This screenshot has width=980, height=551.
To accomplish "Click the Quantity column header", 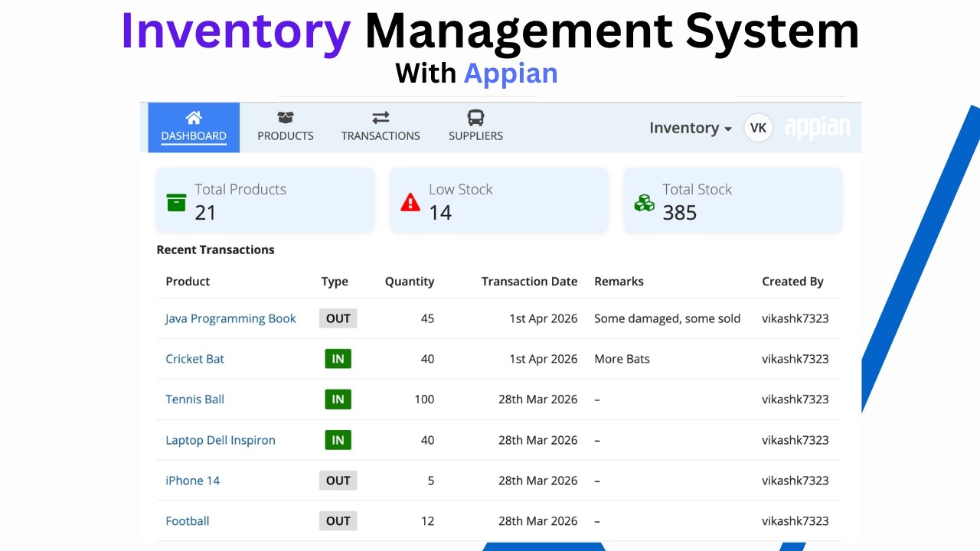I will pyautogui.click(x=410, y=282).
